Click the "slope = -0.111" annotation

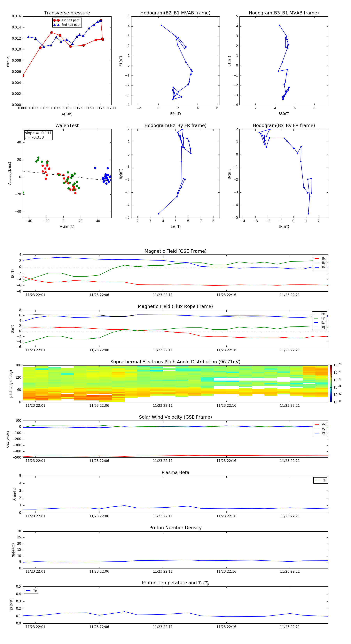(x=38, y=133)
